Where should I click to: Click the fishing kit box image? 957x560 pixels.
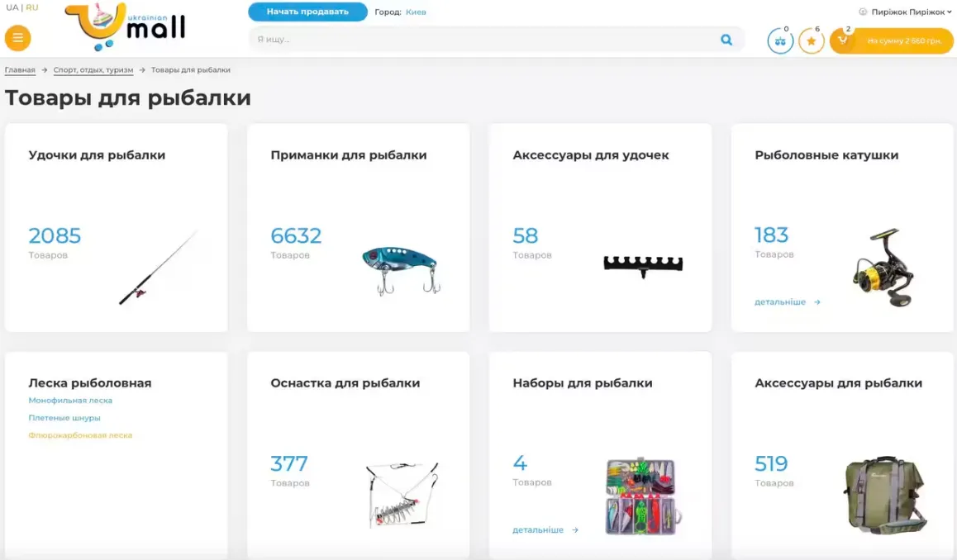[x=643, y=496]
